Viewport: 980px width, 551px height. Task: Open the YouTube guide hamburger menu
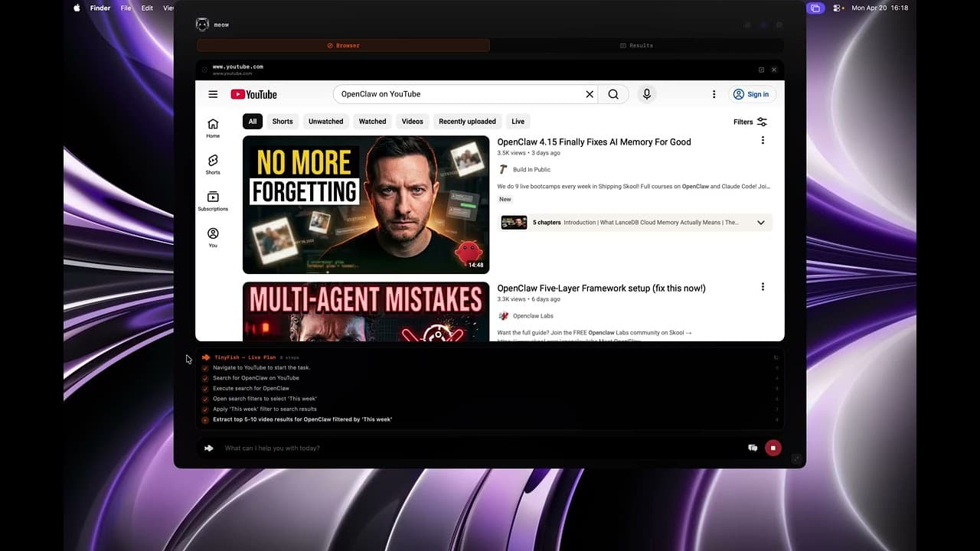[x=213, y=94]
